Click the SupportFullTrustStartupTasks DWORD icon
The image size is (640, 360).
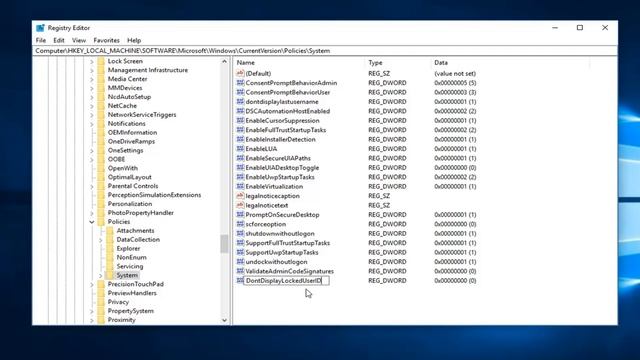tap(240, 242)
